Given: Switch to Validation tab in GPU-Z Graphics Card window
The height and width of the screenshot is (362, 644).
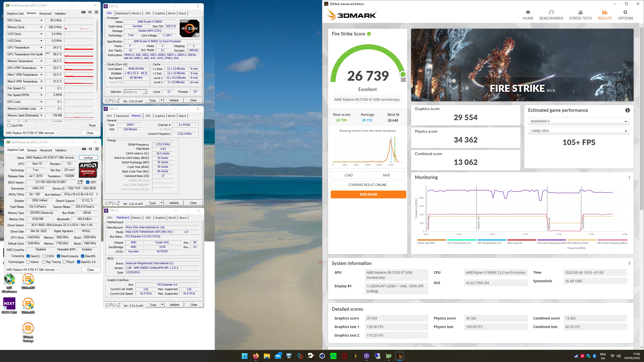Looking at the screenshot, I should click(61, 150).
